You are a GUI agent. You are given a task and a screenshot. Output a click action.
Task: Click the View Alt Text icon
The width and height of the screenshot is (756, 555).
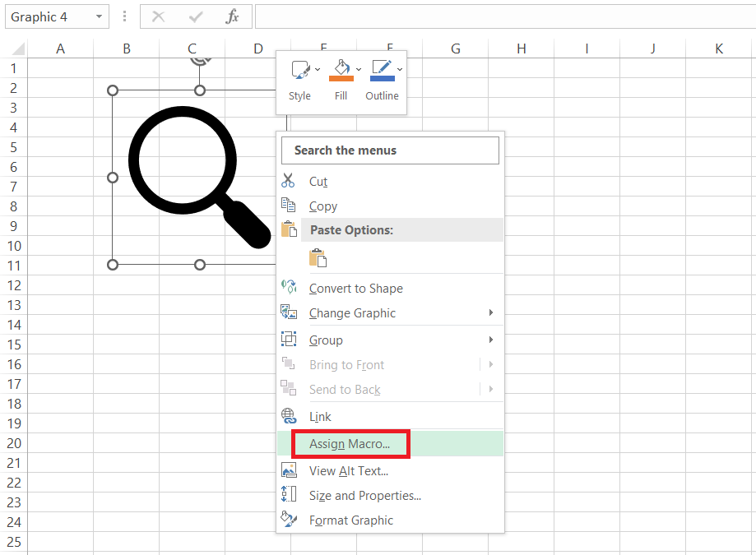click(x=288, y=470)
